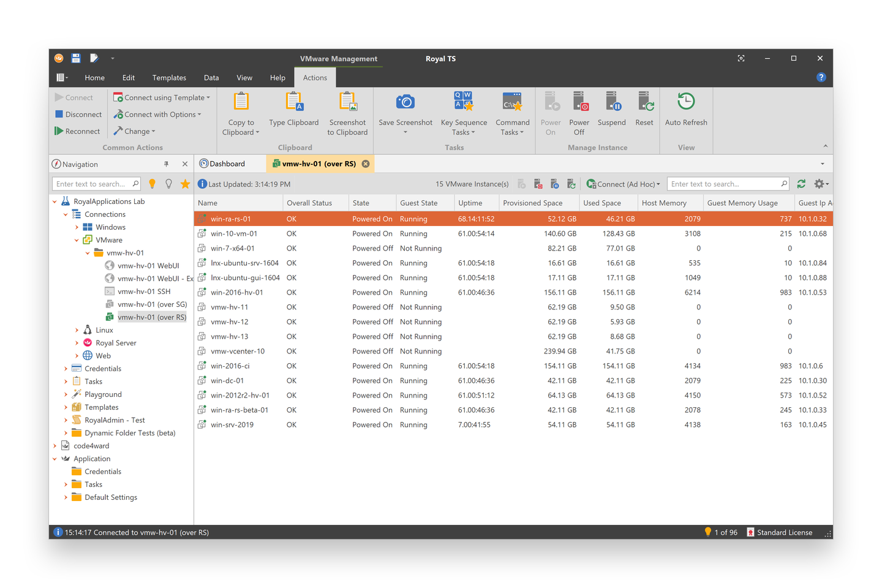Expand the Linux folder in tree
This screenshot has height=588, width=882.
pos(77,330)
